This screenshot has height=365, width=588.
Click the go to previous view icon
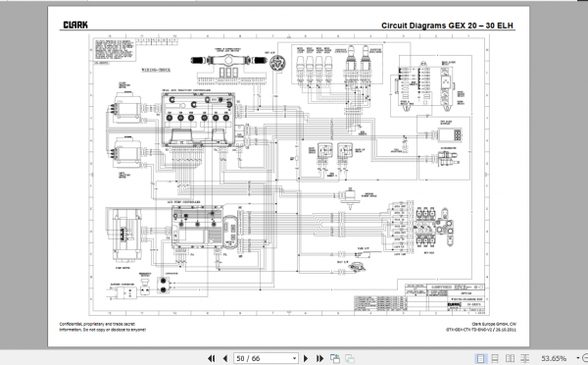[x=335, y=358]
